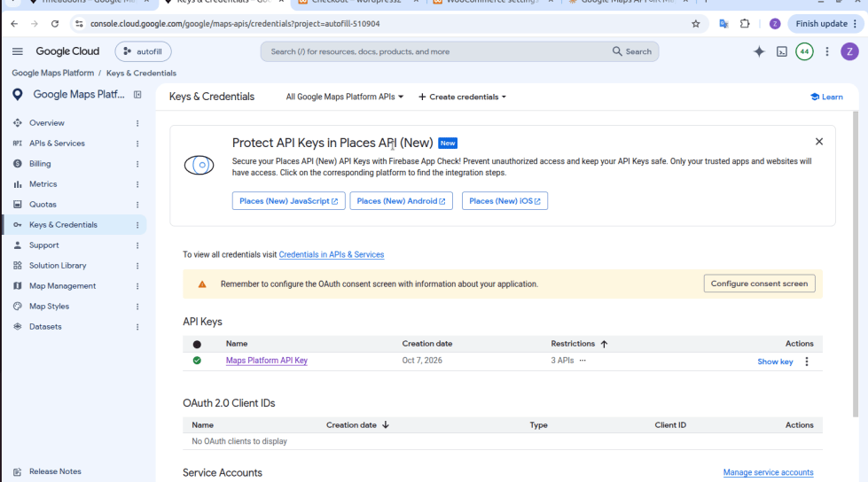Open Overview item's three-dot menu
The width and height of the screenshot is (868, 482).
[x=137, y=123]
